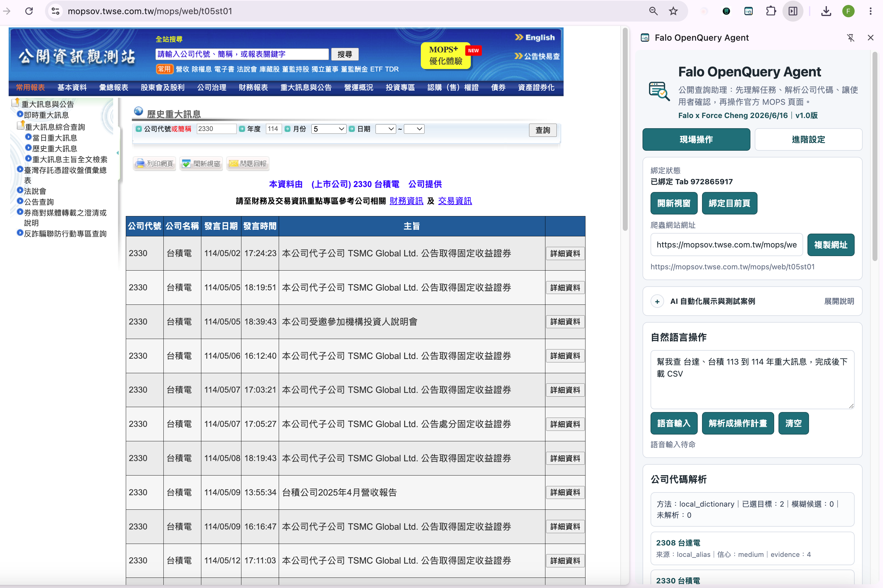Screen dimensions: 883x588
Task: Click the 公開資訊觀測站 site logo
Action: pos(77,57)
